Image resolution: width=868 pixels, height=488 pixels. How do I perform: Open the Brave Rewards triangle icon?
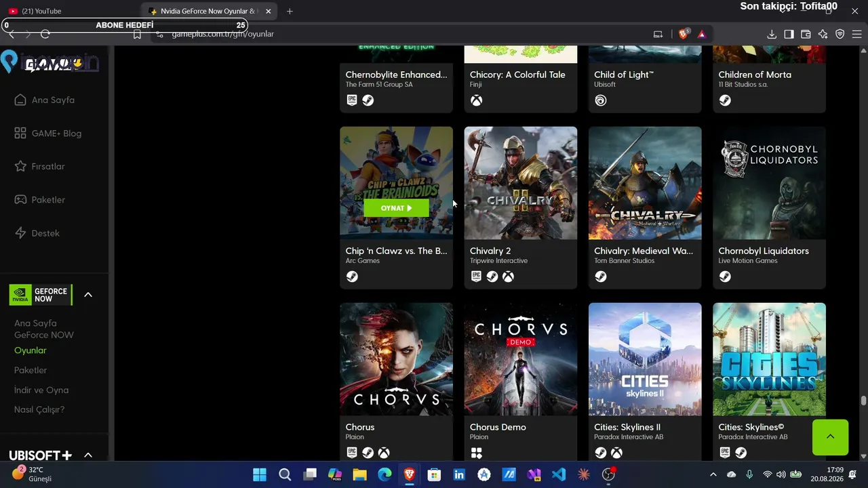(x=702, y=34)
